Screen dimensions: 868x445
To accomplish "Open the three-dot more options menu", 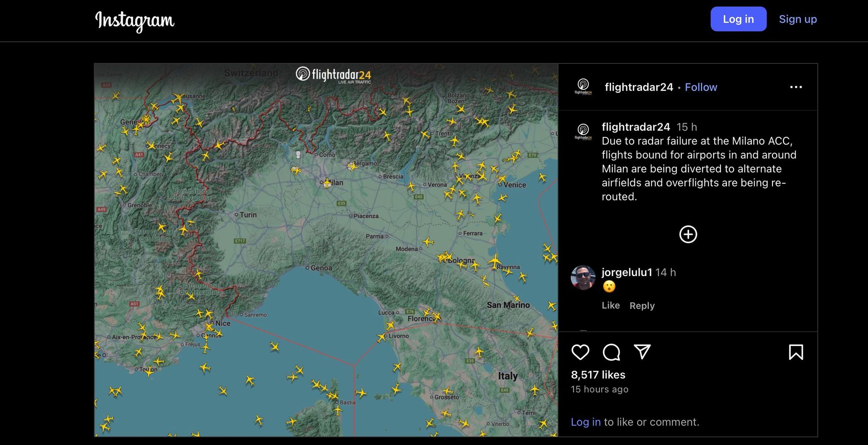I will (x=796, y=87).
